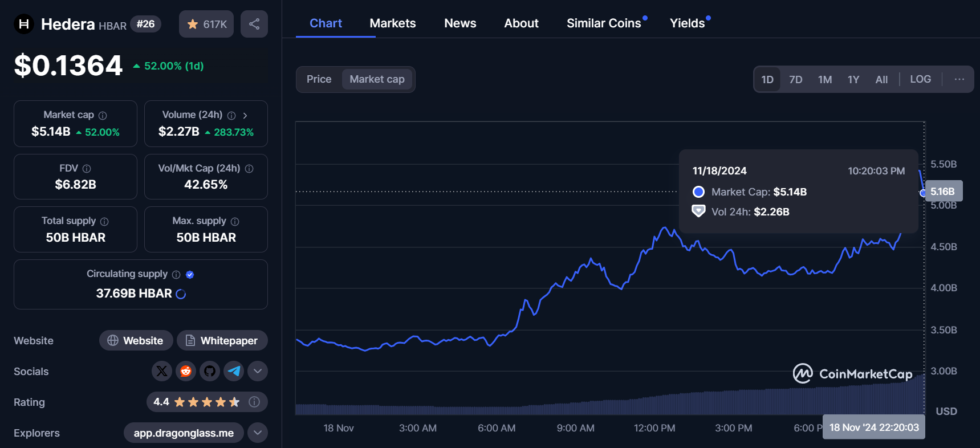The height and width of the screenshot is (448, 980).
Task: Click the 37.69B HBAR circulating supply value
Action: (134, 294)
